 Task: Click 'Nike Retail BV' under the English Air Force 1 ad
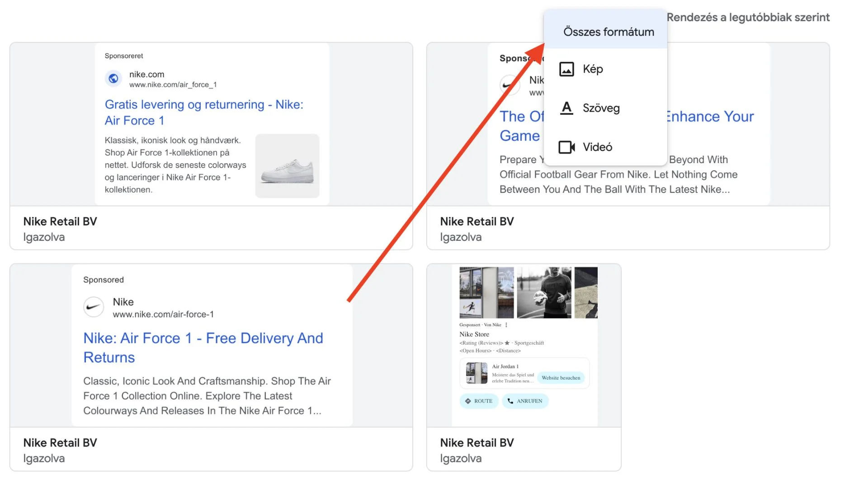pyautogui.click(x=60, y=443)
